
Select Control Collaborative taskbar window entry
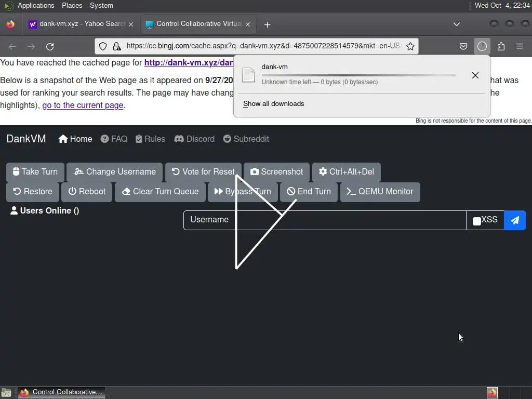point(61,392)
